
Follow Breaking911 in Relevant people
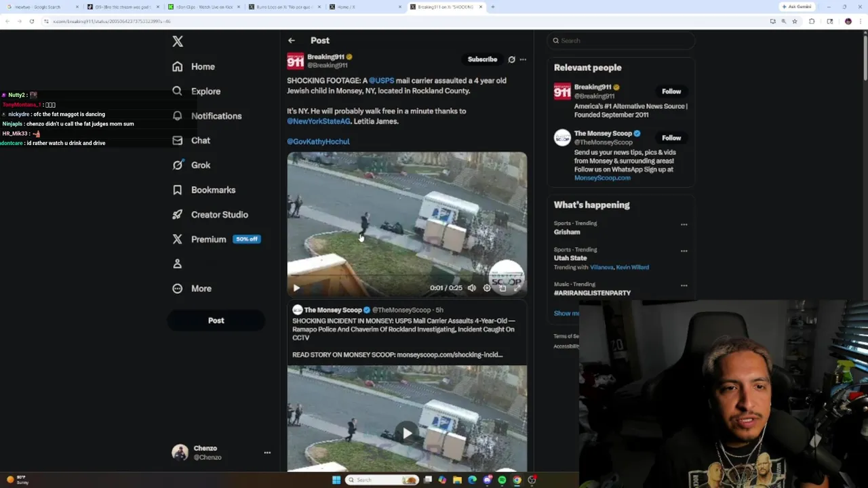point(671,91)
